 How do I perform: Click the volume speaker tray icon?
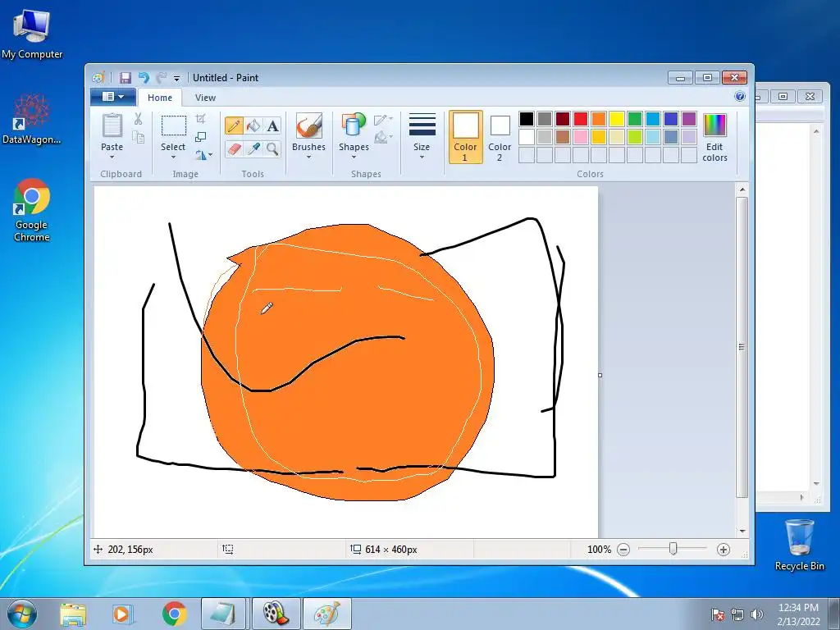tap(757, 614)
